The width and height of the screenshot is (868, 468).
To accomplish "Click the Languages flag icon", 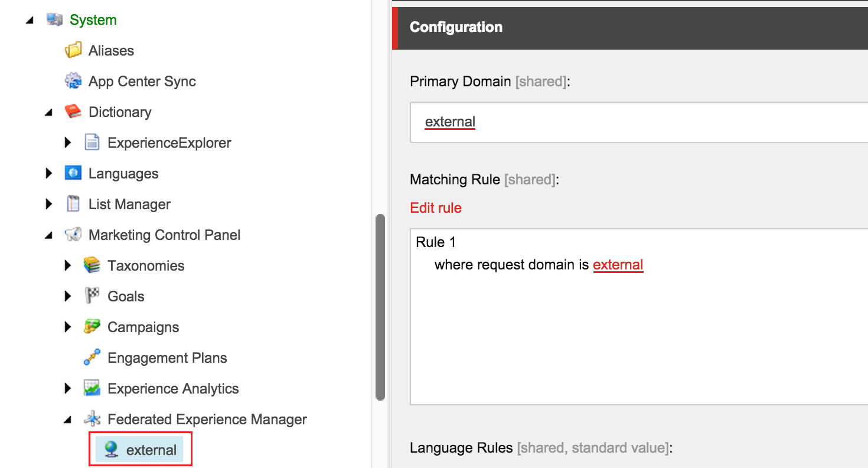I will tap(73, 174).
